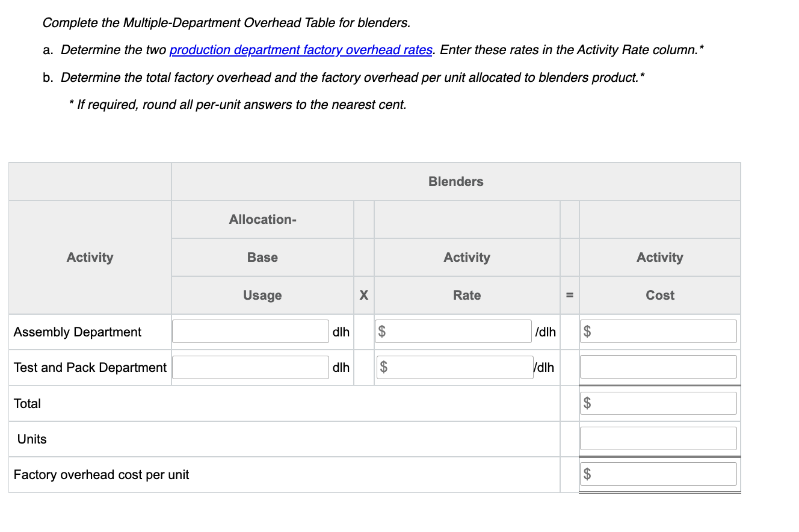The height and width of the screenshot is (532, 799).
Task: Click the Total row label
Action: click(27, 403)
